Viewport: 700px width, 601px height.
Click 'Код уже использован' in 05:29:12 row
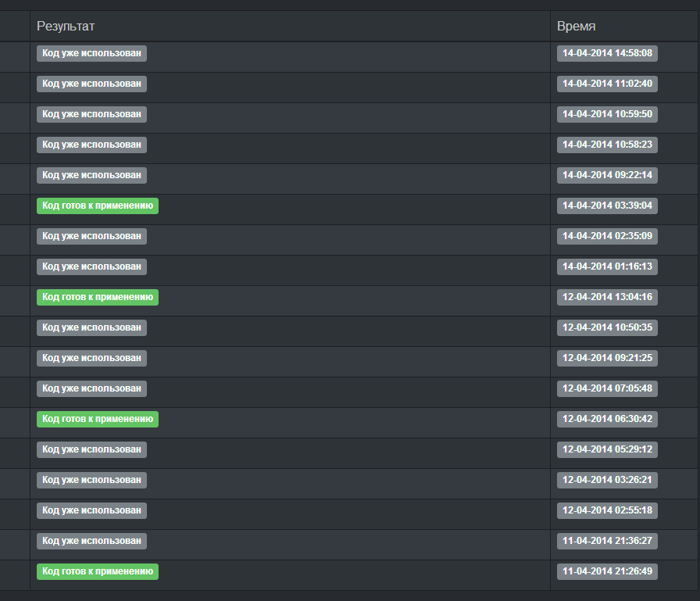point(91,449)
